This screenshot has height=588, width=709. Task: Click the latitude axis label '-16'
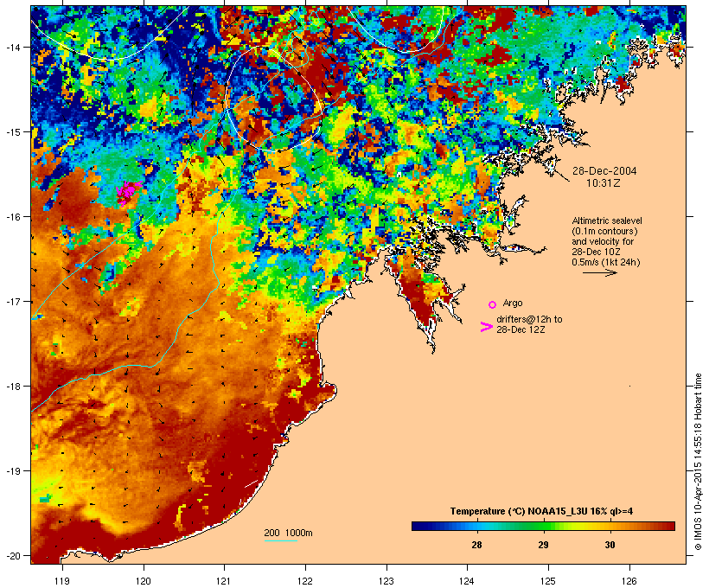tap(12, 217)
